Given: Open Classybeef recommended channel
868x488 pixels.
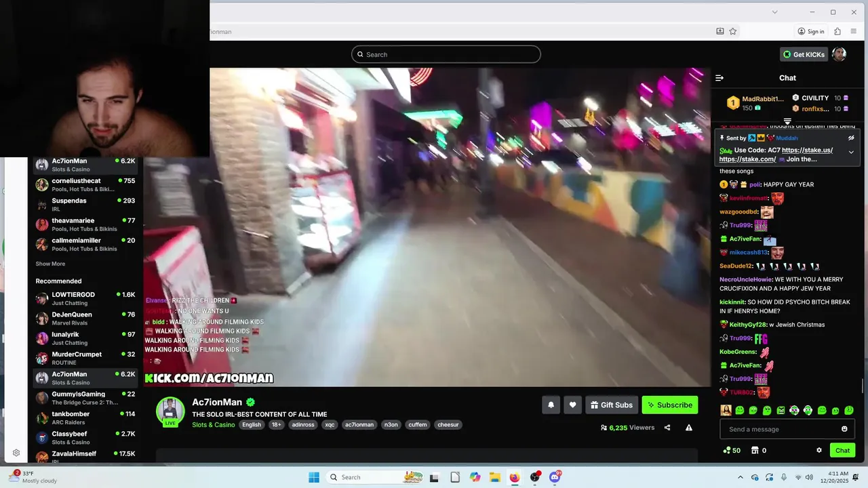Looking at the screenshot, I should click(85, 437).
